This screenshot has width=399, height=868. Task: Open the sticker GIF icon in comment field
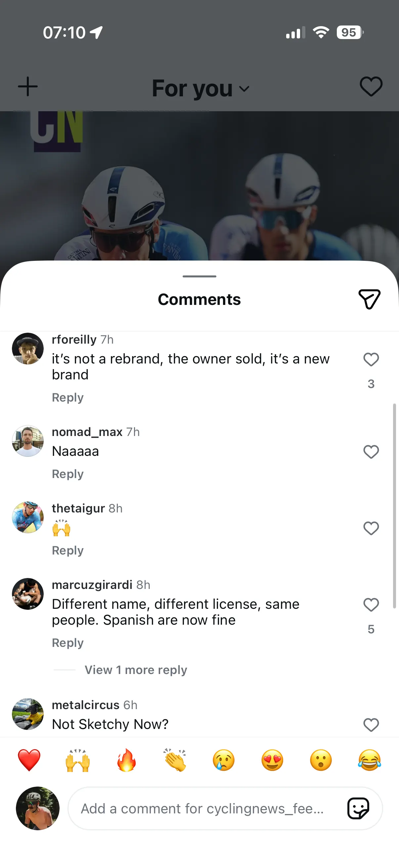[358, 808]
